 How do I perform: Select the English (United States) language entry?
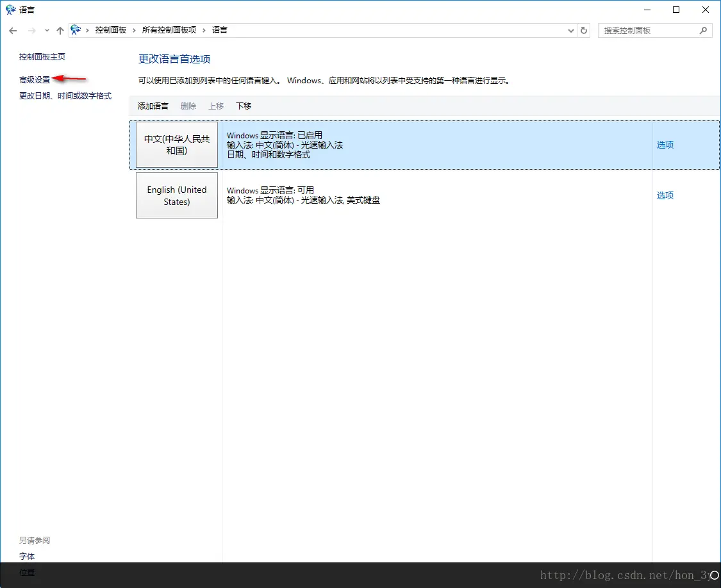pyautogui.click(x=177, y=195)
